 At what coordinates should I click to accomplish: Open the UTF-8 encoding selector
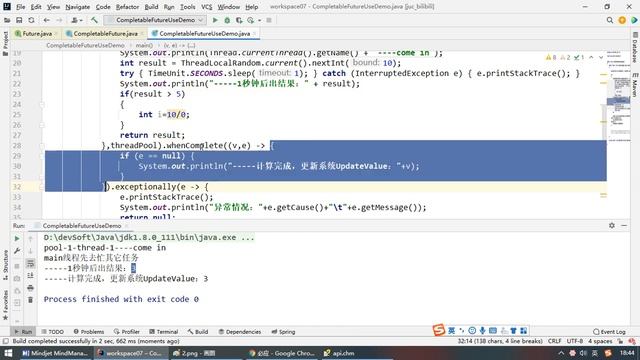(575, 341)
